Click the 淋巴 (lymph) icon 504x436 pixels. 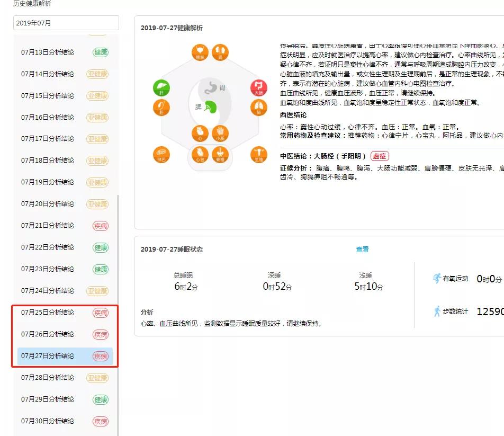161,154
